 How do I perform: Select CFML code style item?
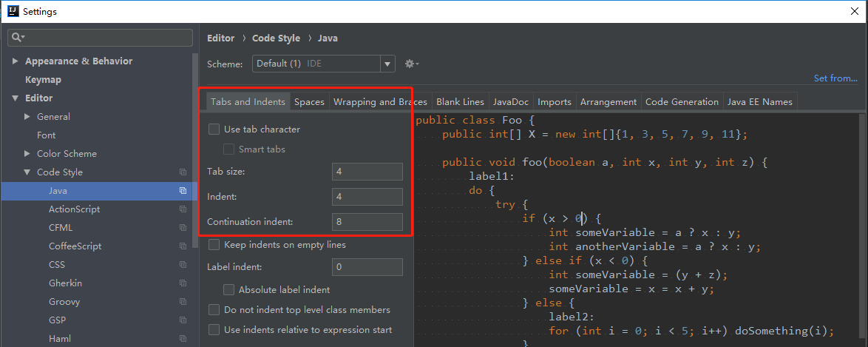pos(61,228)
